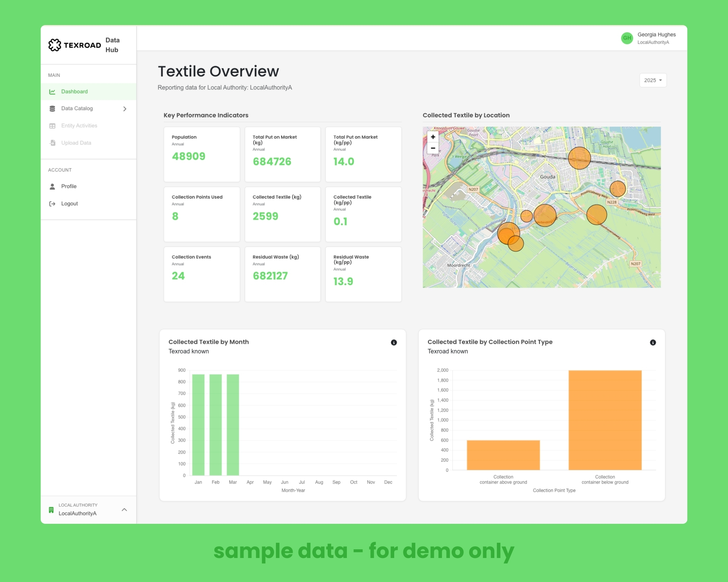Zoom in on the map
The image size is (728, 582).
click(x=433, y=137)
